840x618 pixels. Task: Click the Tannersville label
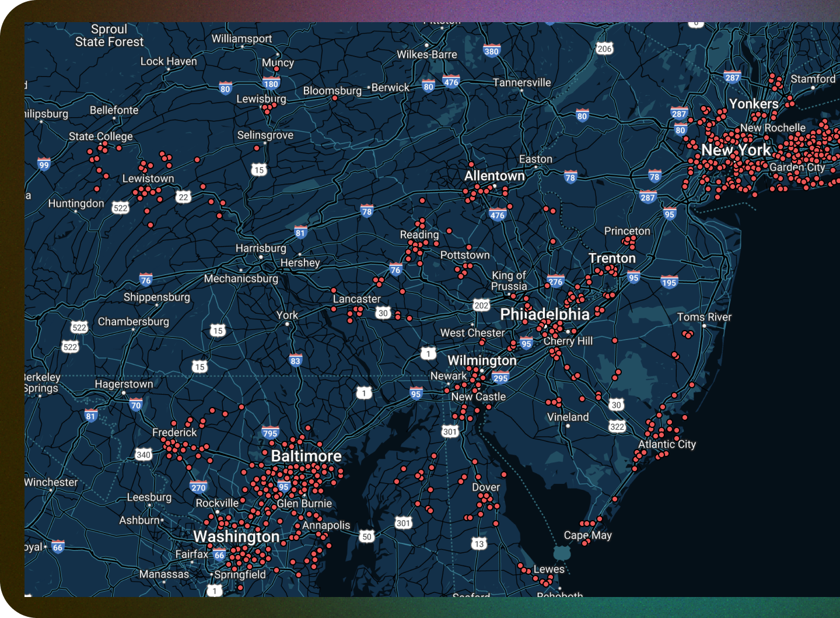point(522,82)
